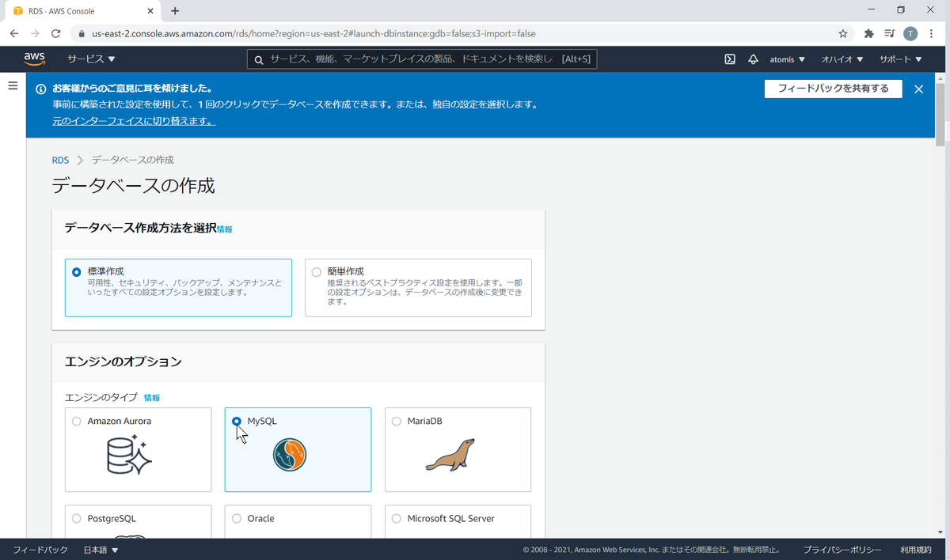Click the RDS breadcrumb link
This screenshot has height=560, width=950.
[60, 160]
